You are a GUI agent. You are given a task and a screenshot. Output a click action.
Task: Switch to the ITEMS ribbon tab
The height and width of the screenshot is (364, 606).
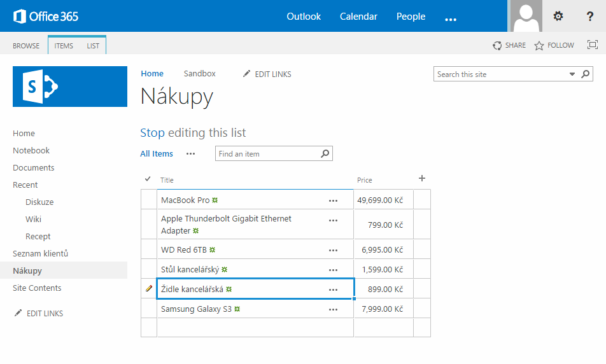(64, 46)
